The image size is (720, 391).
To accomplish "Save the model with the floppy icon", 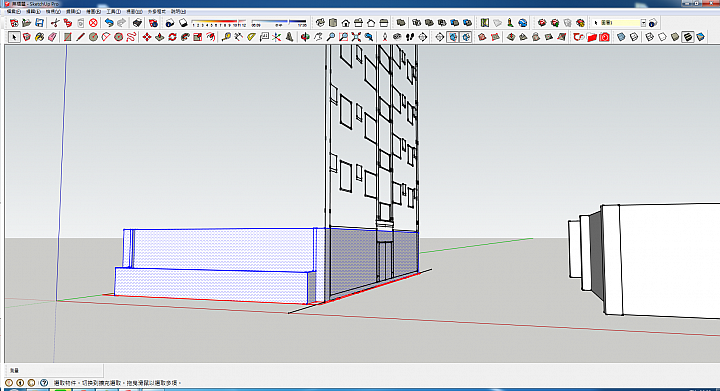I will (39, 22).
